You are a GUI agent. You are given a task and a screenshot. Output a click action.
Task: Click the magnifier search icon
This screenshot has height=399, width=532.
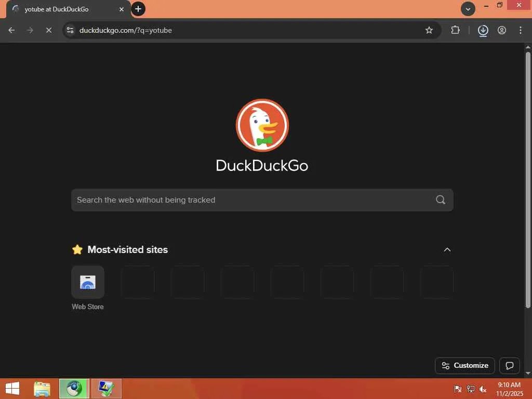(441, 199)
